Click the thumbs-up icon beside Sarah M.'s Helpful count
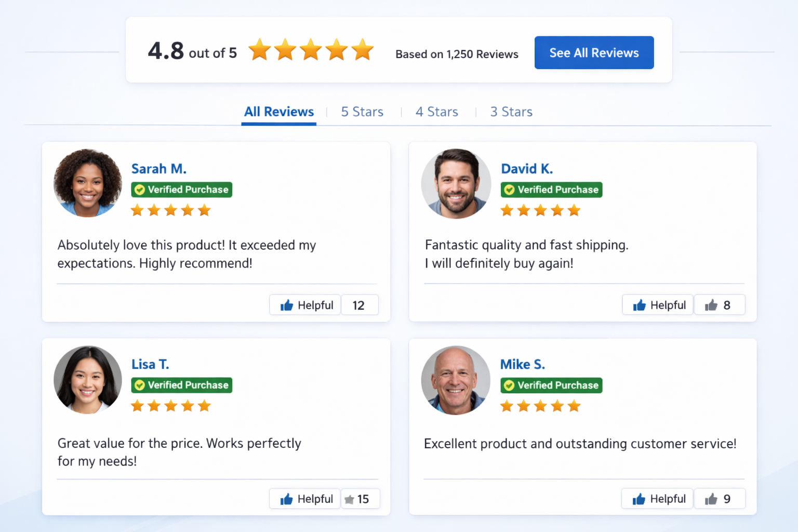The height and width of the screenshot is (532, 798). 287,305
